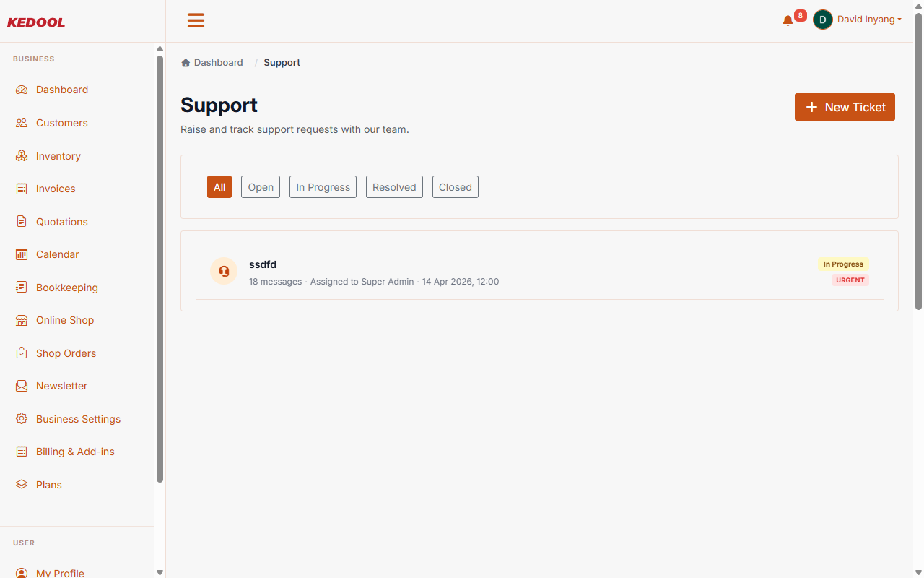Open notifications bell with 8 badge

pos(788,20)
